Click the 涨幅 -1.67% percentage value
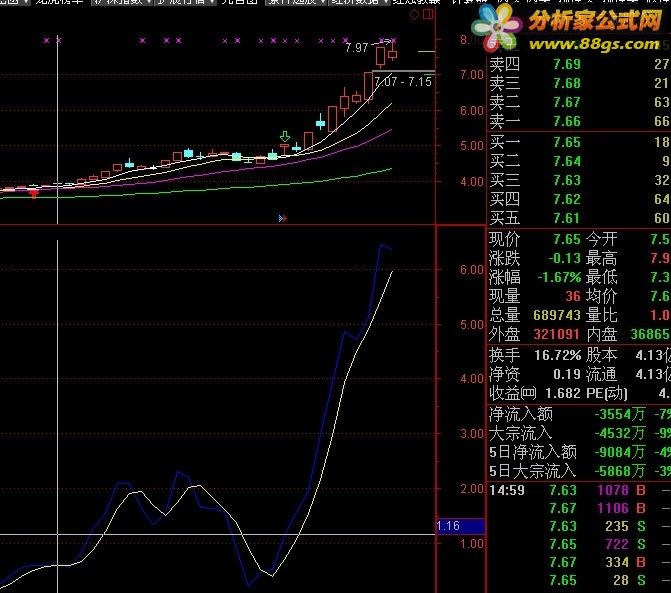The image size is (671, 593). (x=559, y=277)
